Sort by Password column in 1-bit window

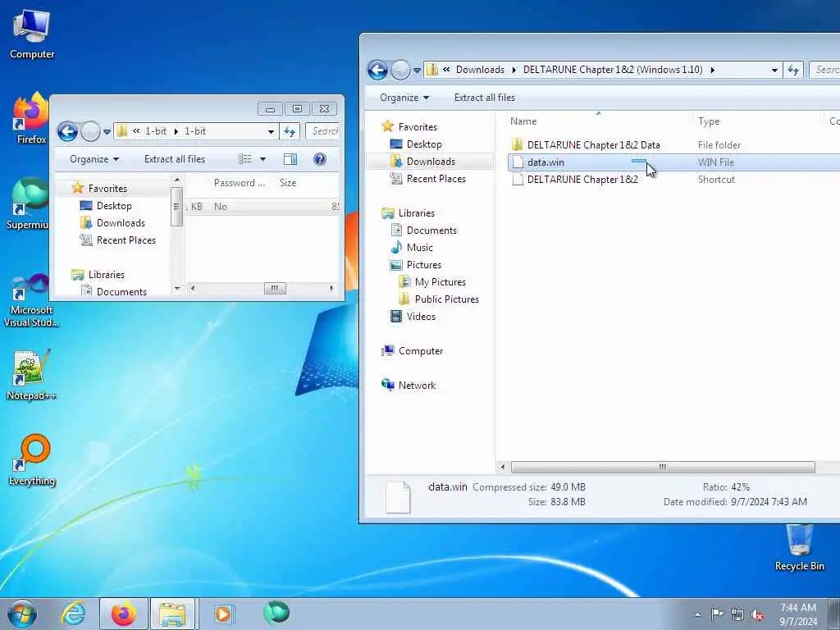point(239,183)
